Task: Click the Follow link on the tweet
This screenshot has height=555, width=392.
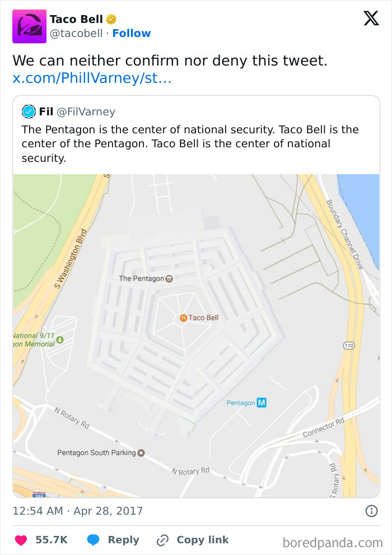Action: [132, 33]
